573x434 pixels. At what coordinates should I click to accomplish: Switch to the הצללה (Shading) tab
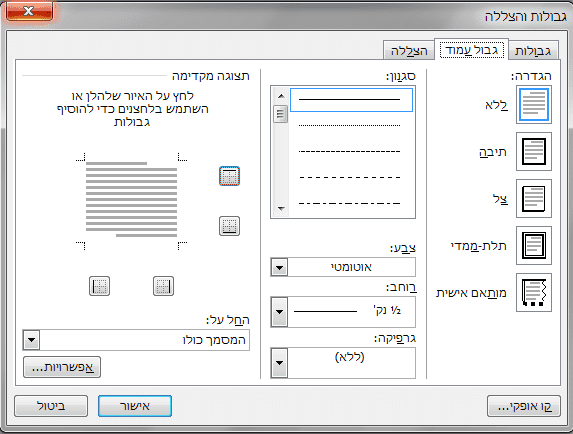409,51
